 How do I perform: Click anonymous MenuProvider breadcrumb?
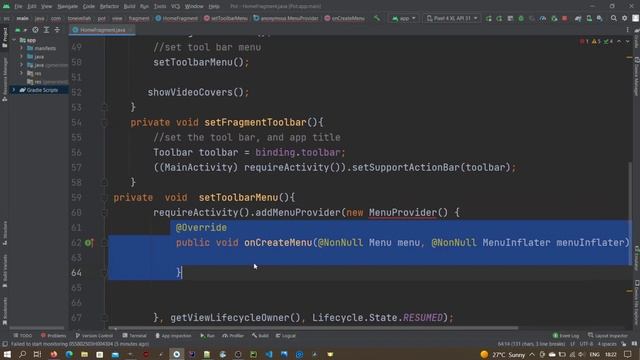285,18
